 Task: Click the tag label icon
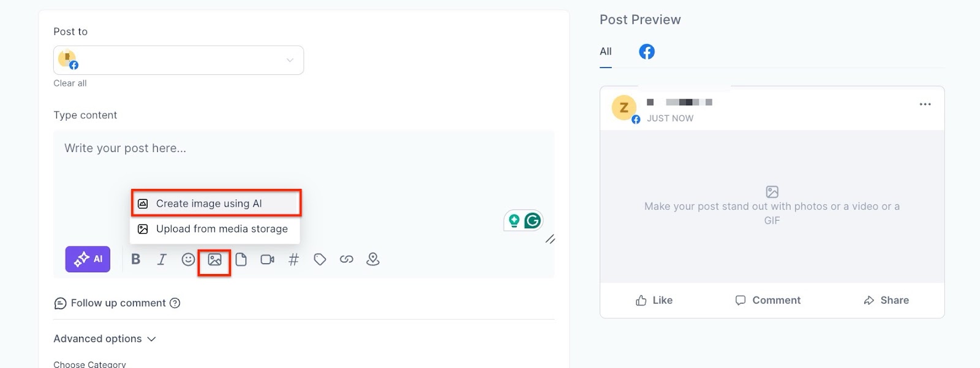pos(320,259)
